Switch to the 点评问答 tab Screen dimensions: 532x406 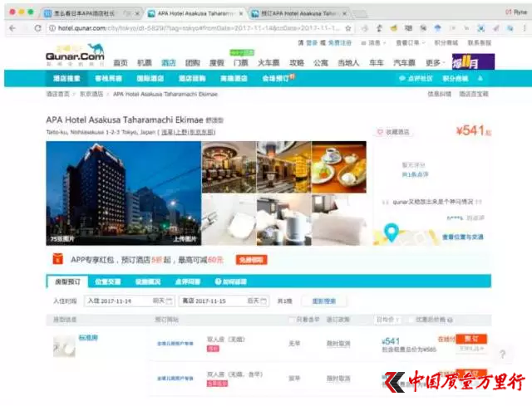188,281
